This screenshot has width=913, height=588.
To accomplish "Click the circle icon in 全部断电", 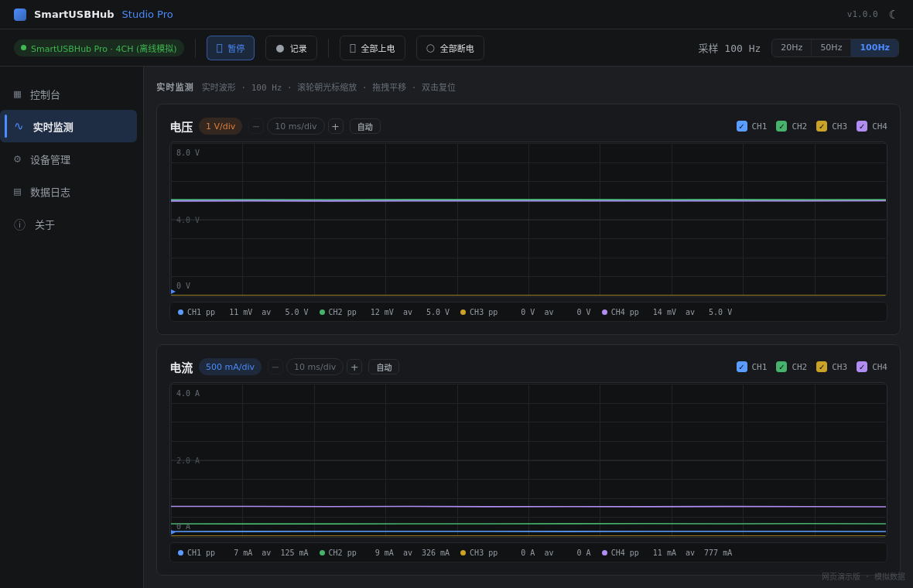I will click(x=430, y=48).
